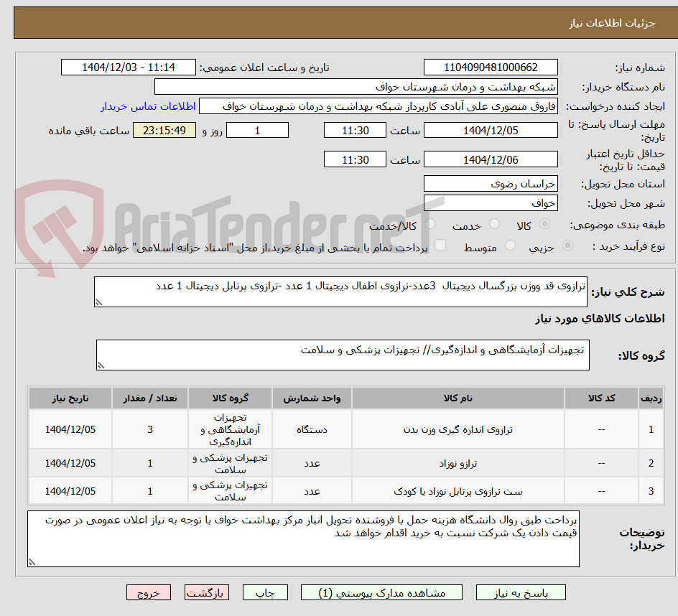
Task: Click the buyer notes text area
Action: coord(304,538)
